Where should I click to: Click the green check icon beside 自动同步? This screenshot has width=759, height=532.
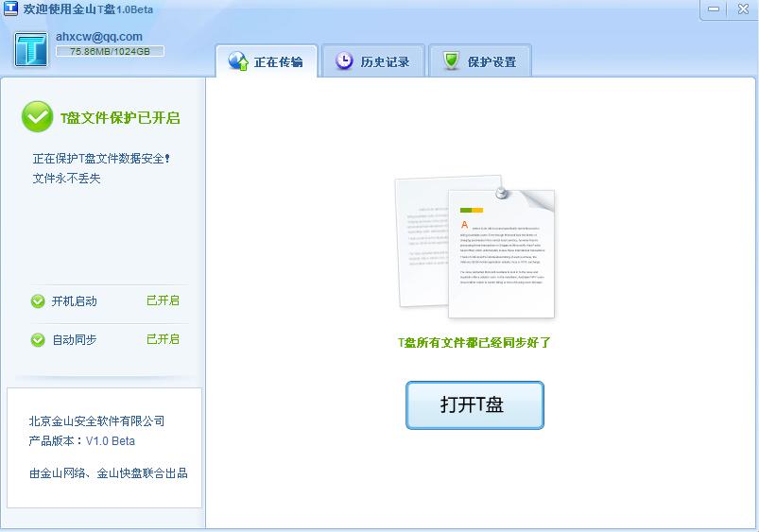pos(38,340)
